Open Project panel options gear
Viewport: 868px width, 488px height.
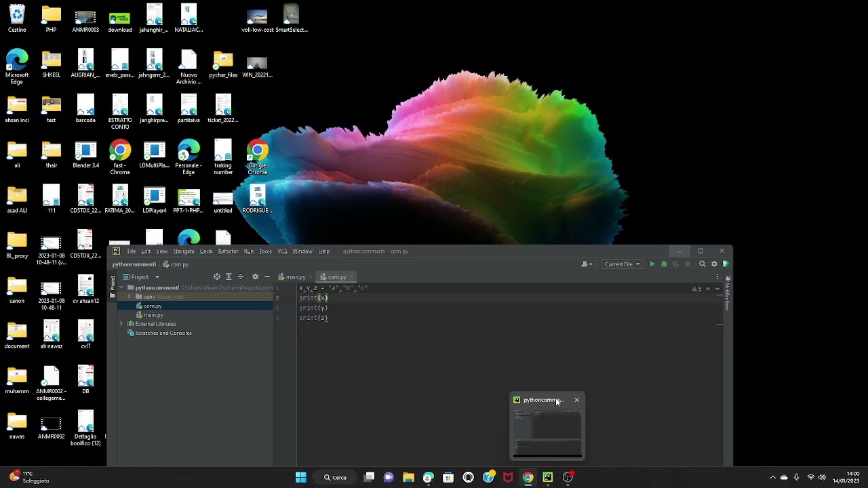(x=255, y=277)
